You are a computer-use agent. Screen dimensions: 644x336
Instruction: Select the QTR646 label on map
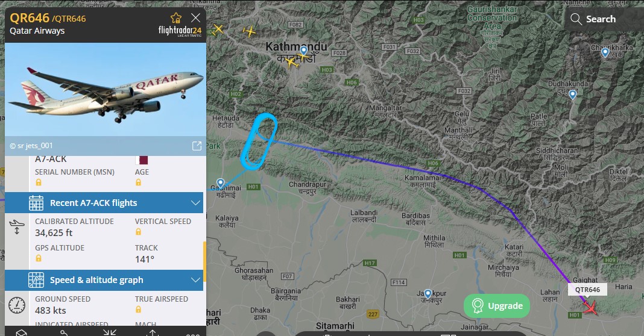(587, 290)
